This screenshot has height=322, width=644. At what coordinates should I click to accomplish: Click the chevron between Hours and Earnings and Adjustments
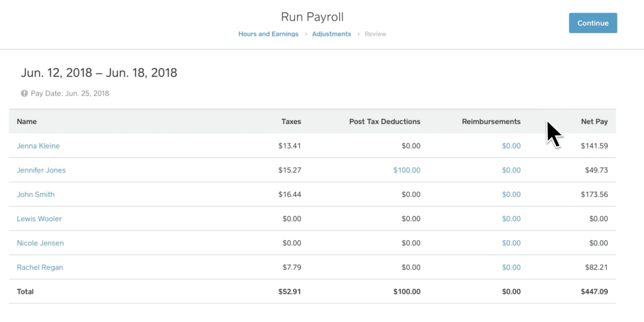tap(305, 34)
